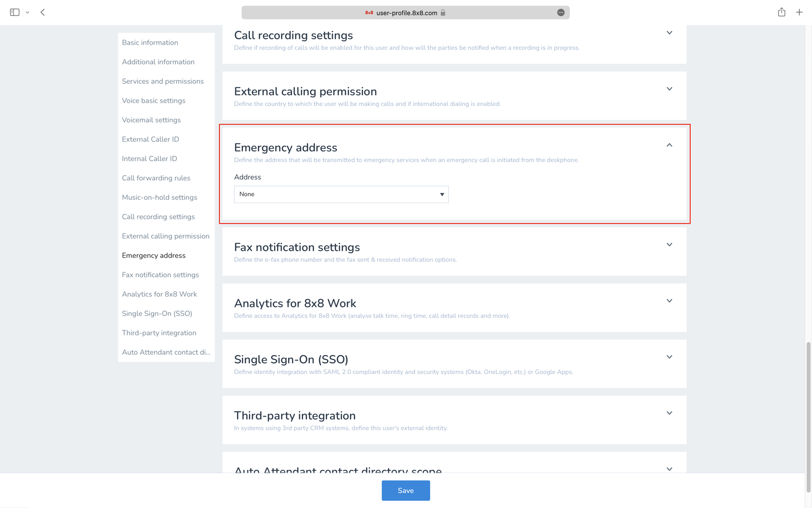This screenshot has height=508, width=812.
Task: Expand the Single Sign-On (SSO) section
Action: click(x=669, y=357)
